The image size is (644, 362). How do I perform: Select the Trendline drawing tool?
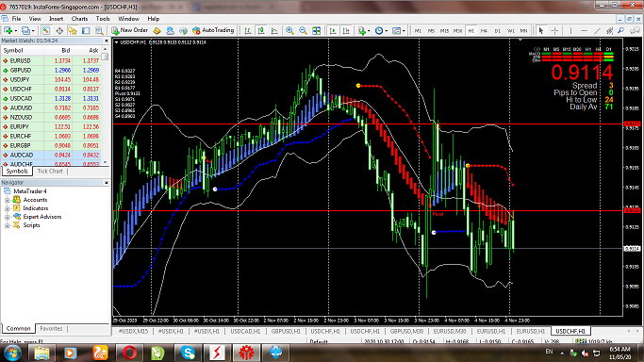pyautogui.click(x=597, y=30)
